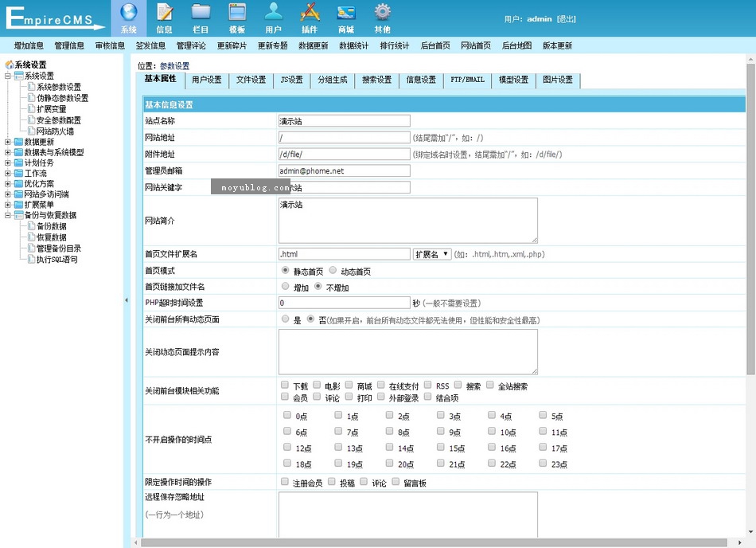This screenshot has width=756, height=548.
Task: Switch to the 文件设置 tab
Action: click(x=251, y=80)
